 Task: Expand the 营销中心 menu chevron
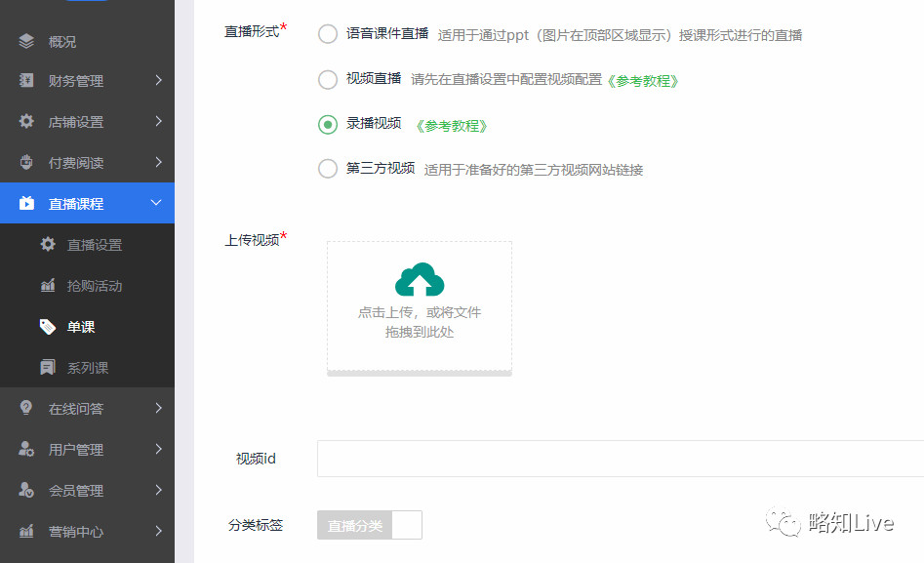click(158, 531)
